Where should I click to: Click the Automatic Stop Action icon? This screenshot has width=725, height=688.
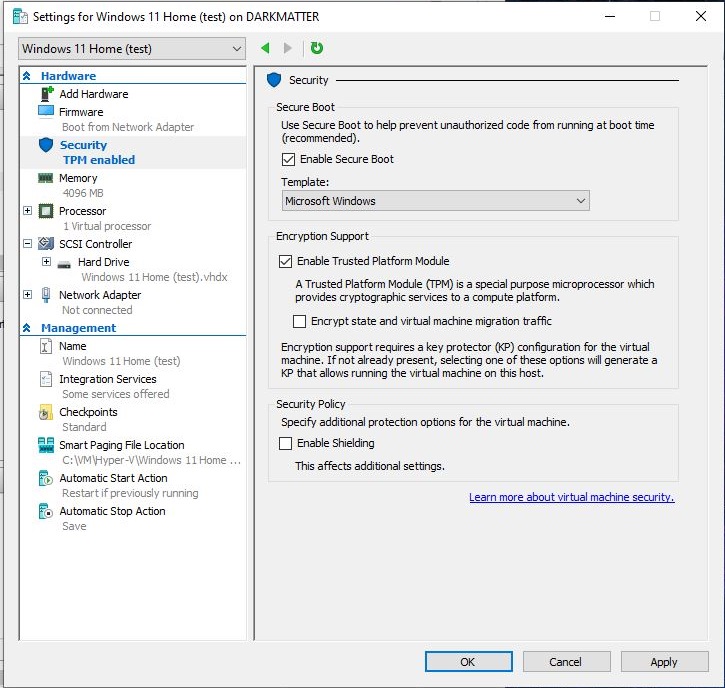tap(46, 511)
